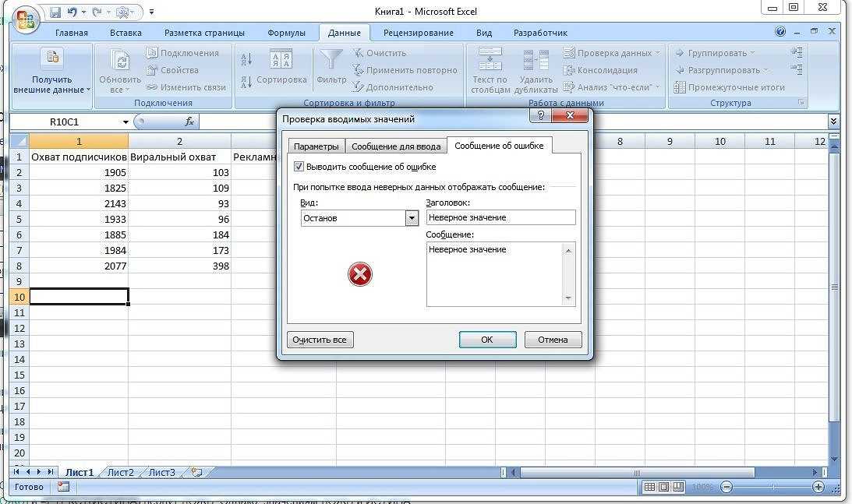The width and height of the screenshot is (852, 504).
Task: Click Subtotals (Промежуточные итоги)
Action: tap(729, 87)
